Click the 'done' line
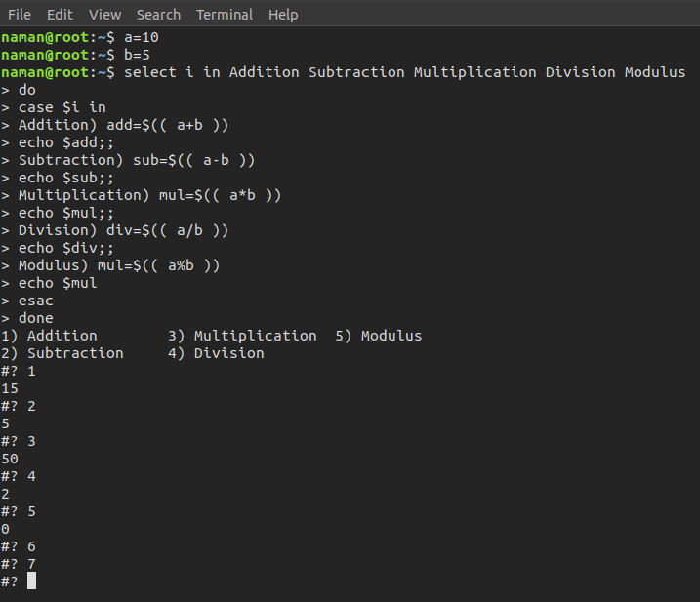Viewport: 700px width, 602px height. click(x=35, y=318)
